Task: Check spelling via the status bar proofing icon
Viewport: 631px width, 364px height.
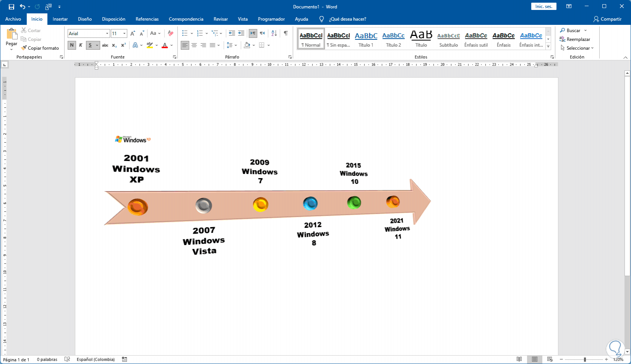Action: (x=67, y=359)
